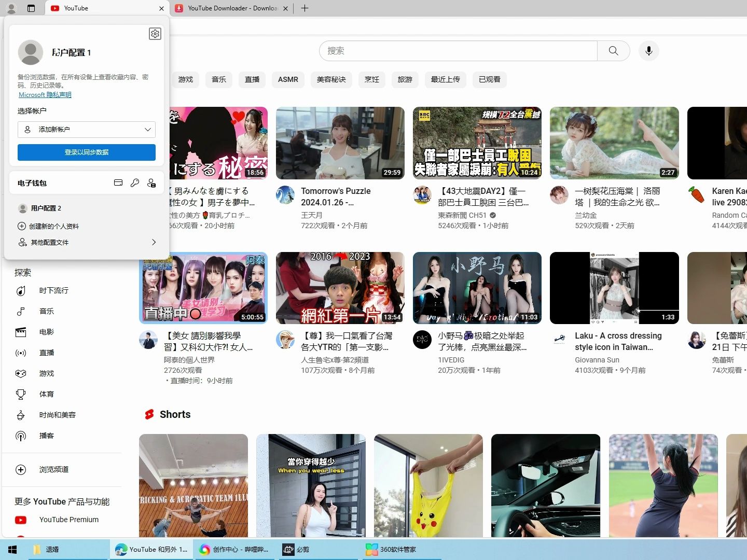This screenshot has width=747, height=560.
Task: Start voice search with microphone icon
Action: tap(648, 51)
